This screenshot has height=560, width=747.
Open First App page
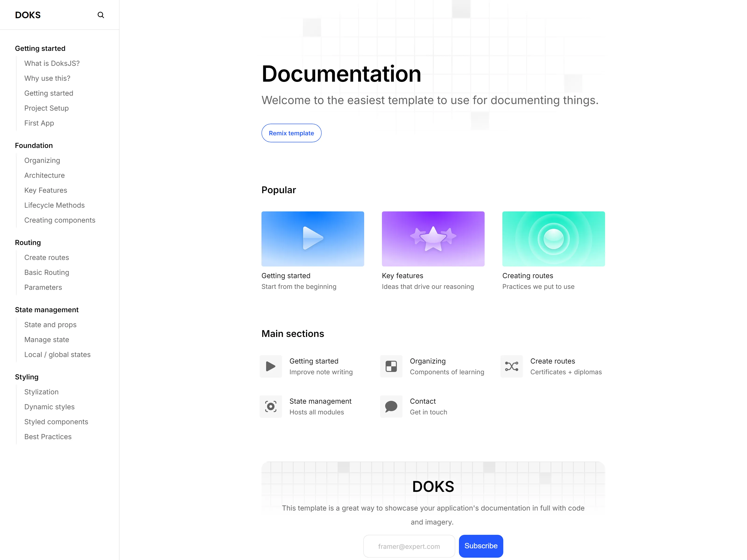(x=39, y=123)
